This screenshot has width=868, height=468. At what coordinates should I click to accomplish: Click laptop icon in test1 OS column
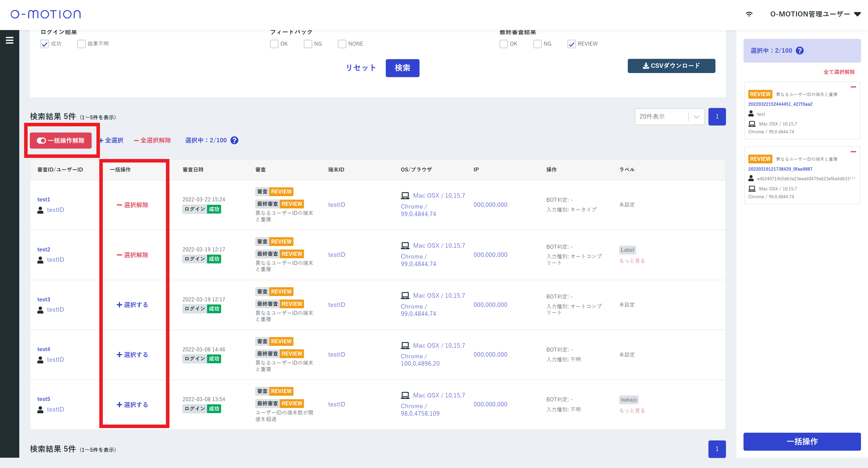tap(405, 196)
